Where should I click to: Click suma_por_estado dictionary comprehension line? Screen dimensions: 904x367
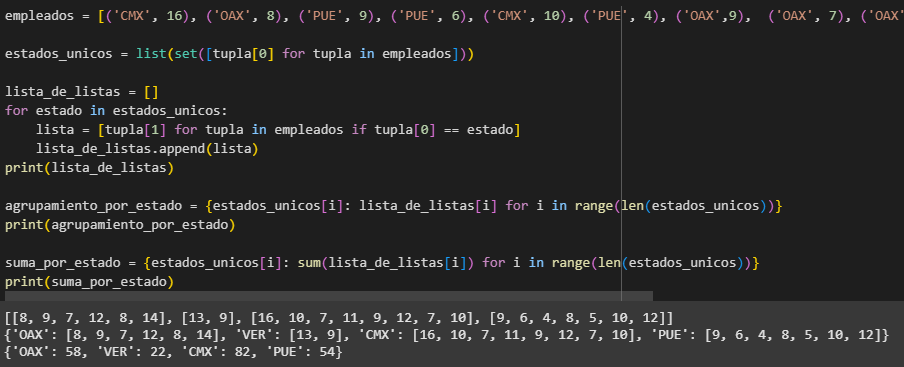(x=382, y=263)
